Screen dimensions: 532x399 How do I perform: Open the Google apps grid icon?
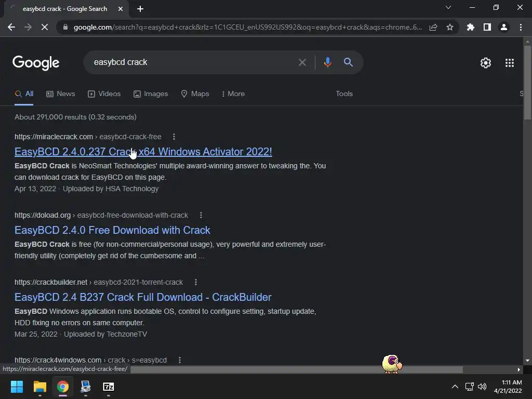510,63
